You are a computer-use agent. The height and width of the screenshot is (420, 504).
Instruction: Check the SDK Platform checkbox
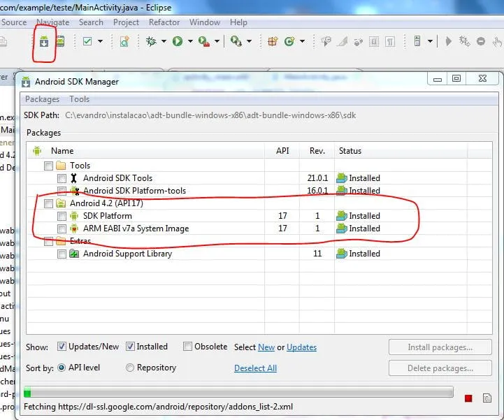pyautogui.click(x=62, y=216)
